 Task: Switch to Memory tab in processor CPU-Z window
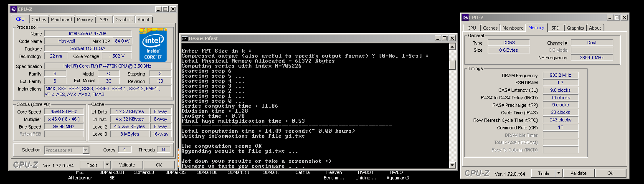pyautogui.click(x=85, y=20)
